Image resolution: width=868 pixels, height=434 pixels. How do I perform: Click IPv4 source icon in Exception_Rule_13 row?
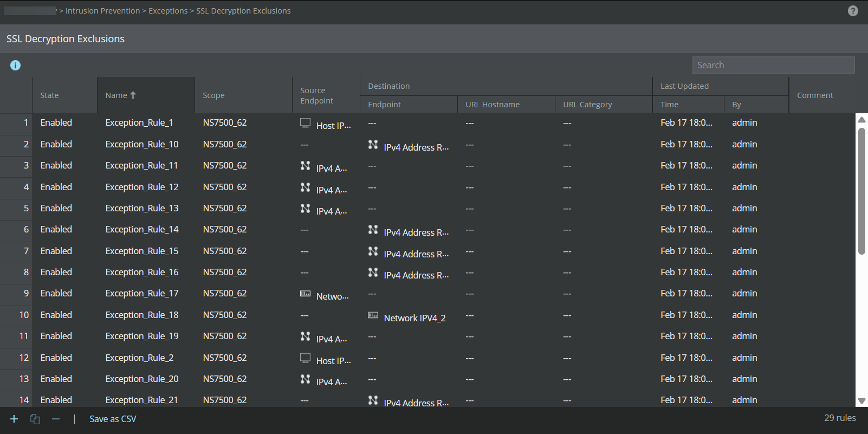306,209
